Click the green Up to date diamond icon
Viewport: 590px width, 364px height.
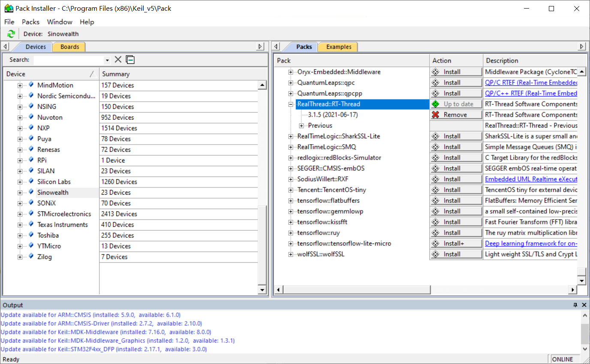[x=436, y=104]
